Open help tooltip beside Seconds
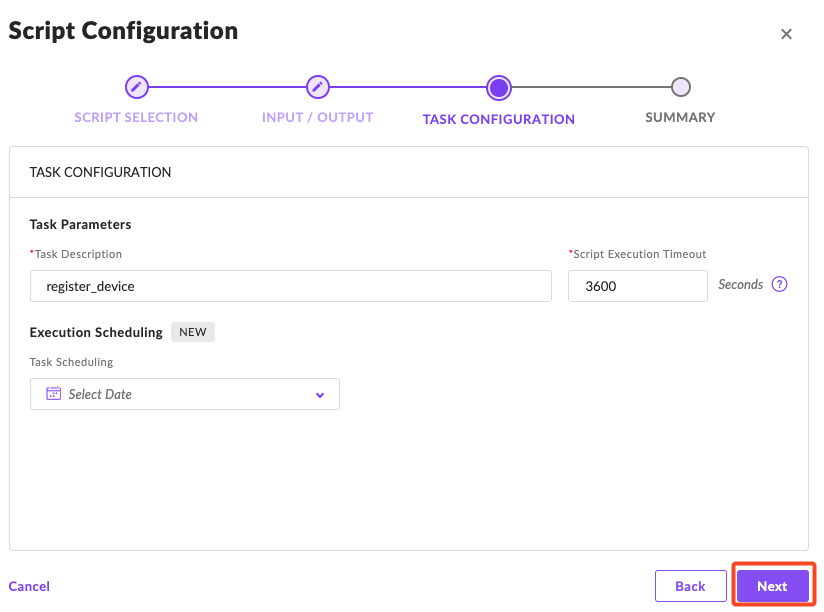The width and height of the screenshot is (824, 612). click(x=780, y=284)
